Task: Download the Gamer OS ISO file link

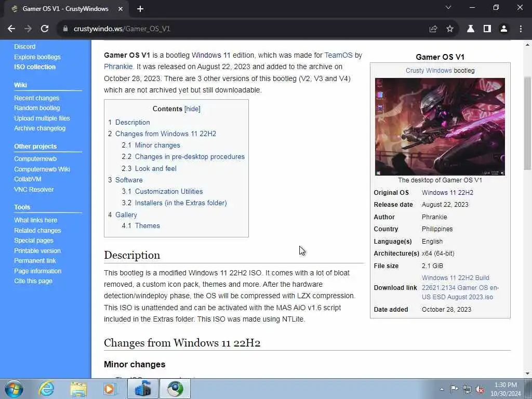Action: (460, 287)
